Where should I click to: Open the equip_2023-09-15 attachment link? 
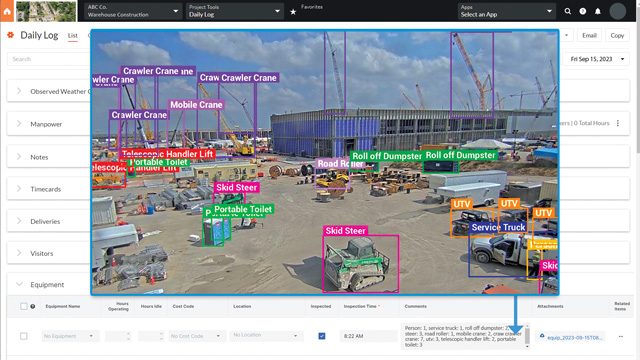pyautogui.click(x=574, y=338)
